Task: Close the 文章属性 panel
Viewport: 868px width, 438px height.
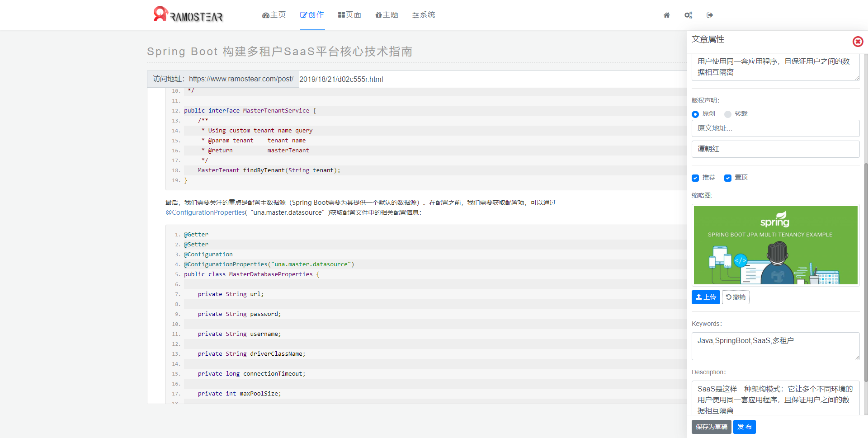Action: point(858,42)
